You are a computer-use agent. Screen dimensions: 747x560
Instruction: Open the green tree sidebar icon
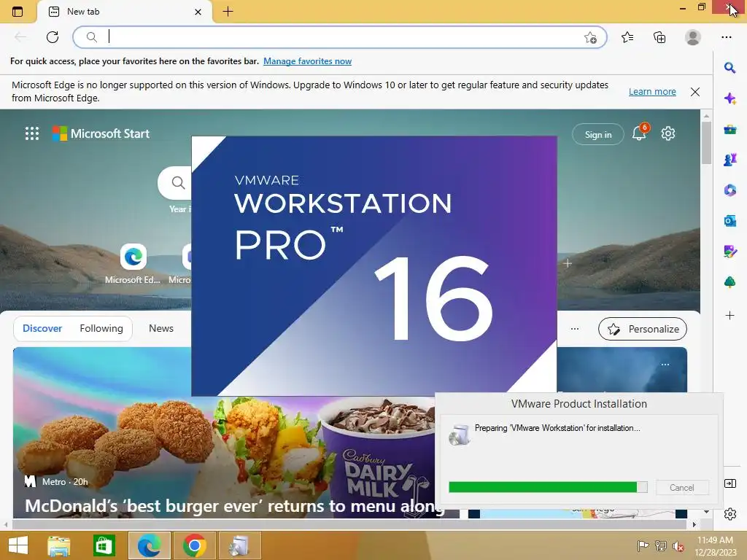[x=729, y=282]
